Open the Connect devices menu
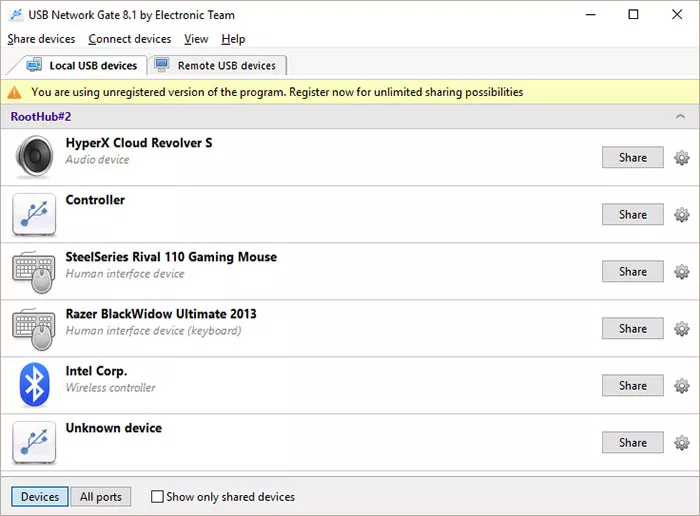 (x=129, y=39)
